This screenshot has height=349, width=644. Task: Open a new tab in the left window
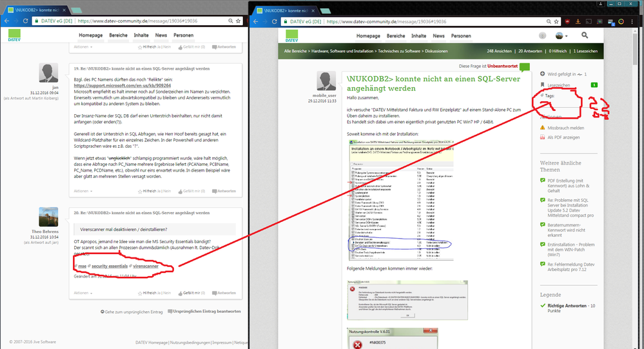click(x=77, y=10)
